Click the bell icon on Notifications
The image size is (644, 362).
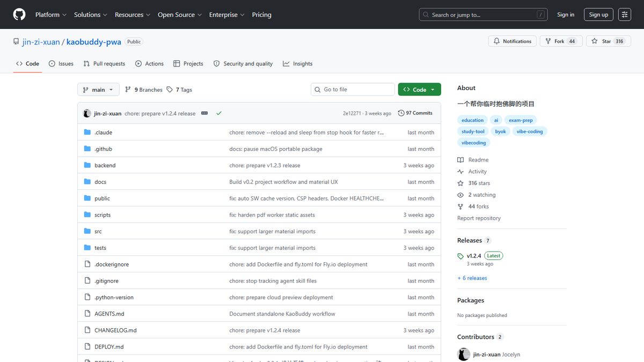[496, 41]
